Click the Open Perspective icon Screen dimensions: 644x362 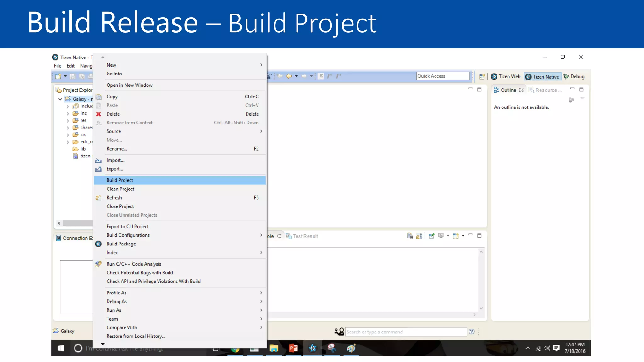[x=482, y=76]
